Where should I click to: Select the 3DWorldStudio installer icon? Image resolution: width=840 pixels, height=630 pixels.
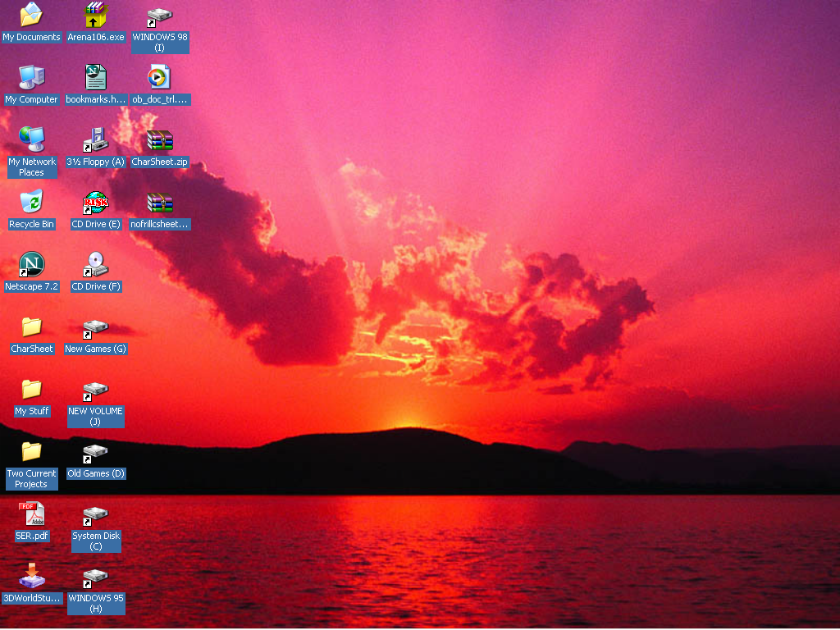(31, 576)
